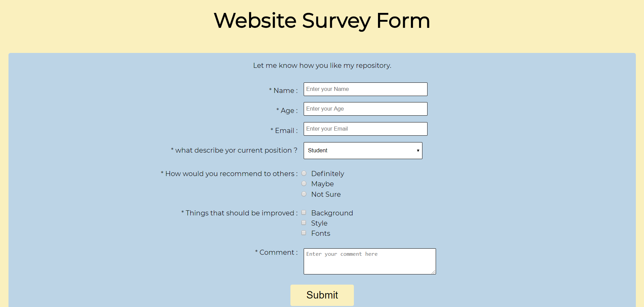Click the Submit button

tap(322, 295)
